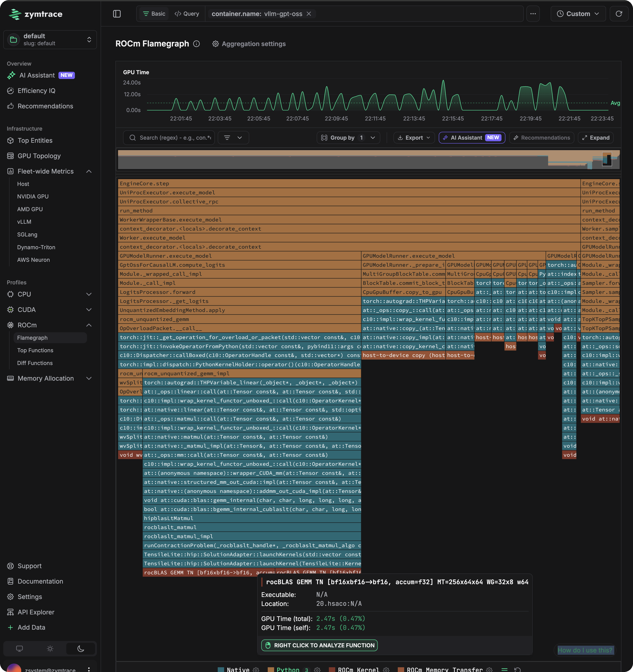
Task: Open the Custom time range dropdown
Action: [578, 14]
